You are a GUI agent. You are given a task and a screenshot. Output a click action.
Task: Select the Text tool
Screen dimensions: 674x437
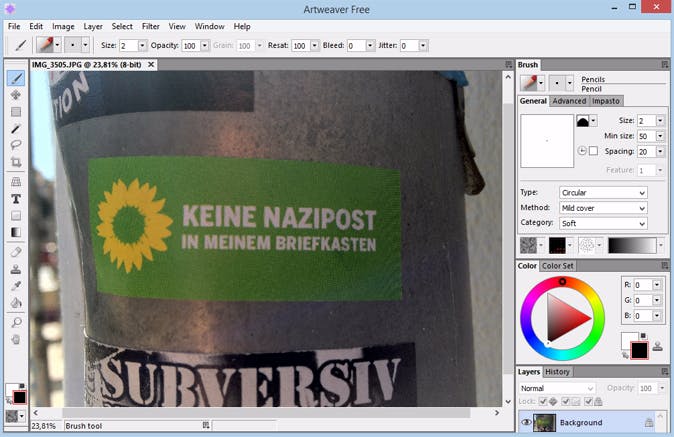[16, 199]
